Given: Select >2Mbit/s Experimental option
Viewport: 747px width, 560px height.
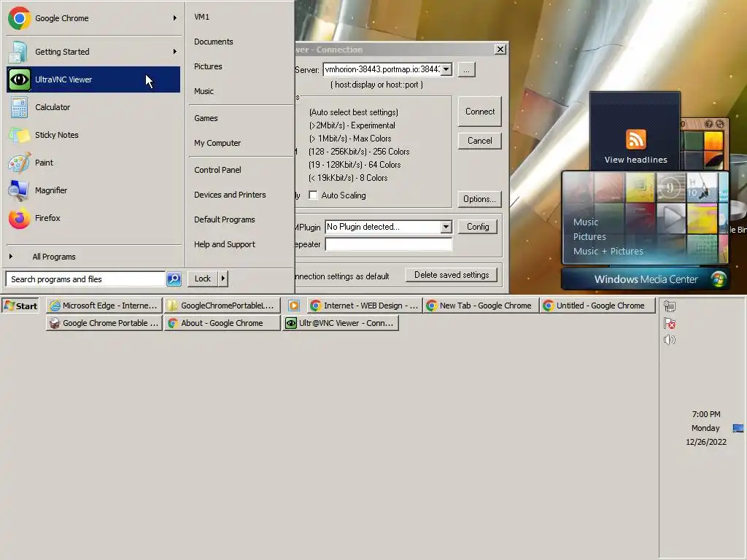Looking at the screenshot, I should pyautogui.click(x=352, y=125).
